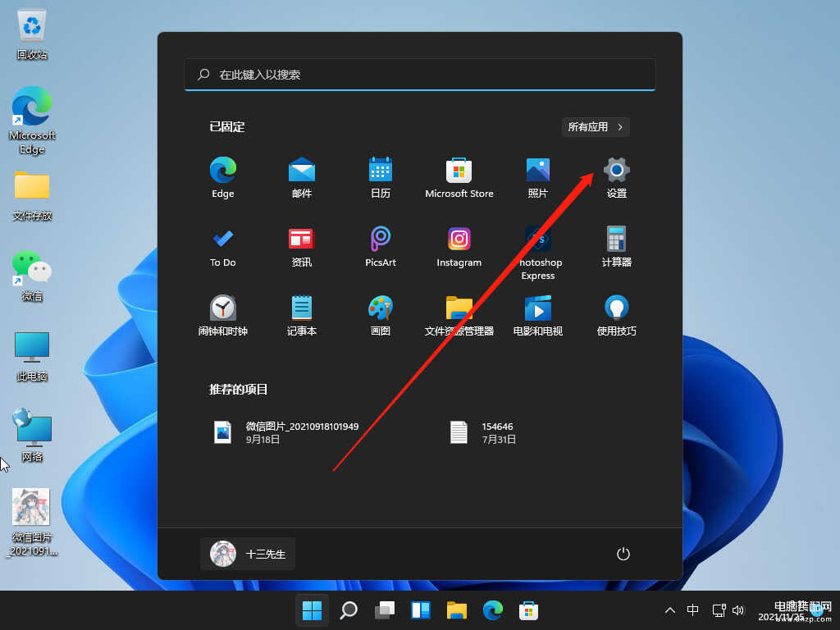This screenshot has height=630, width=840.
Task: Select Microsoft Edge desktop shortcut
Action: [32, 121]
